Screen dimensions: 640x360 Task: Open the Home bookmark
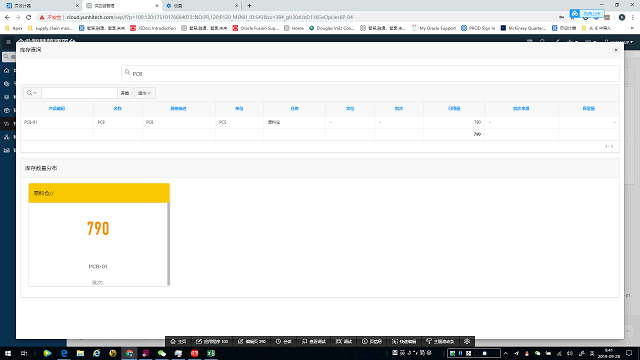[x=294, y=28]
